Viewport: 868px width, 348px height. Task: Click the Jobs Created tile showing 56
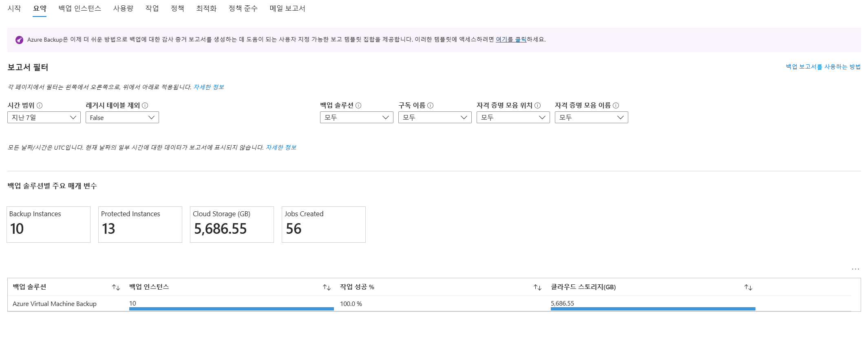pyautogui.click(x=324, y=224)
